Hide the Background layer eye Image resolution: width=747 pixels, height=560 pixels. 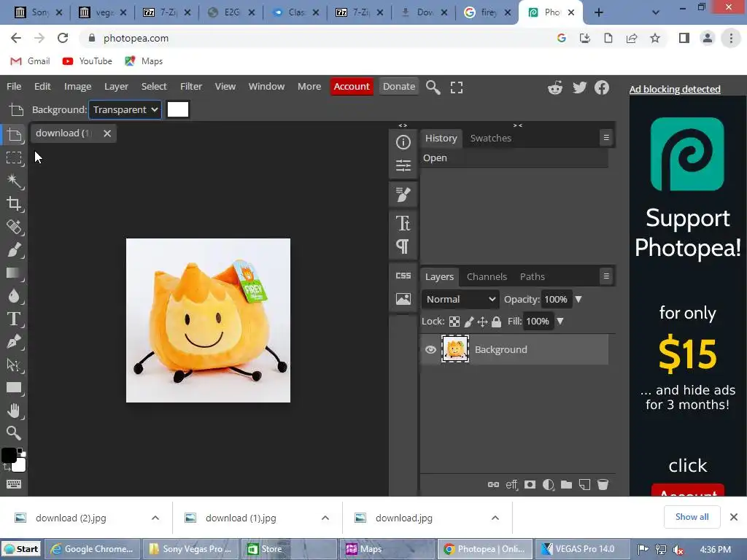tap(430, 349)
